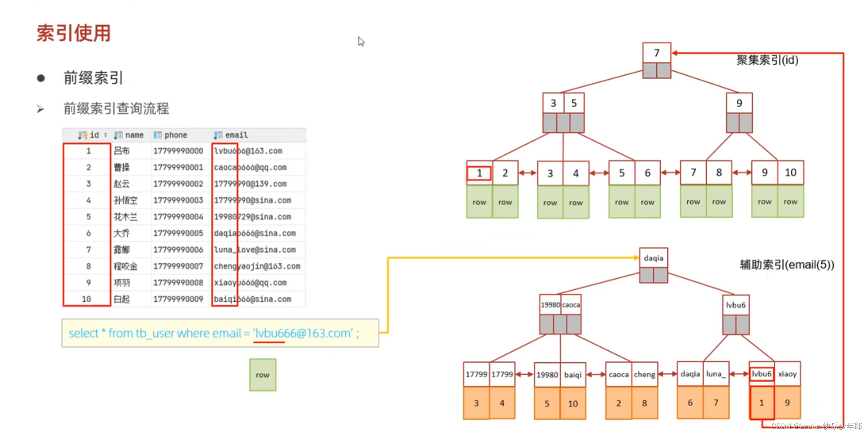This screenshot has height=434, width=868.
Task: Click the phone column icon
Action: (x=157, y=135)
